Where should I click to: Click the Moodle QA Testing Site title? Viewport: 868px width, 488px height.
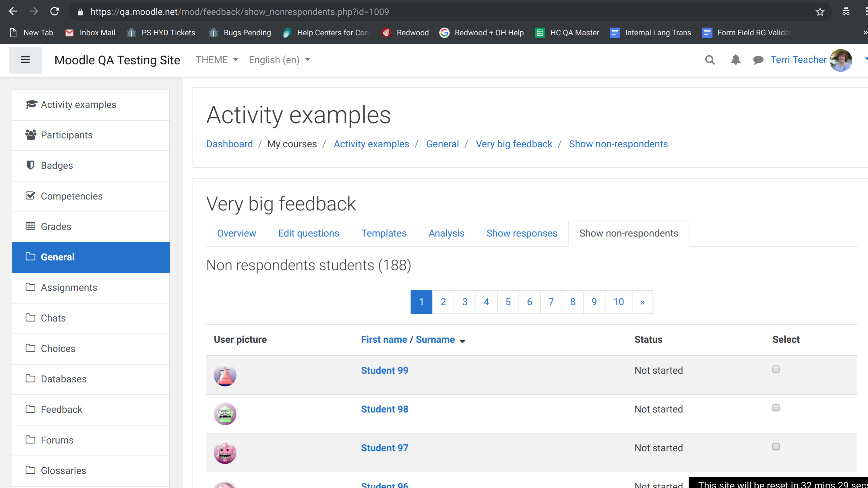117,60
